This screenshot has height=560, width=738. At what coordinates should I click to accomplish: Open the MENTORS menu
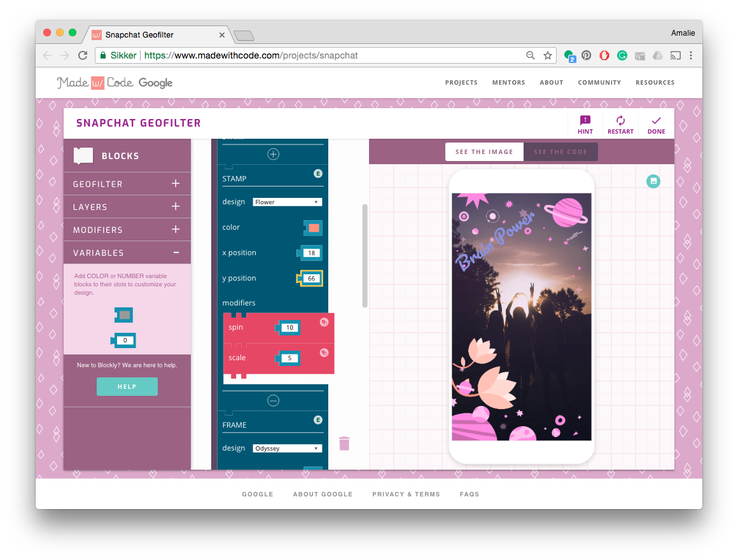[x=508, y=82]
